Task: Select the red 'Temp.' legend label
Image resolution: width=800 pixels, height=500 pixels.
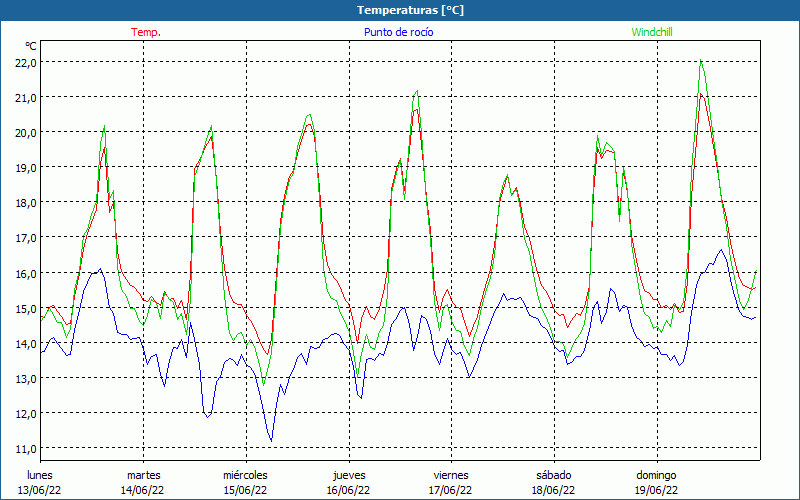Action: [146, 32]
